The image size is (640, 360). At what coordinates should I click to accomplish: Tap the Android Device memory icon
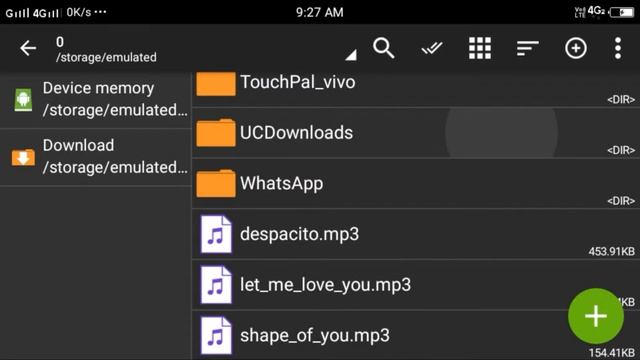[x=23, y=100]
